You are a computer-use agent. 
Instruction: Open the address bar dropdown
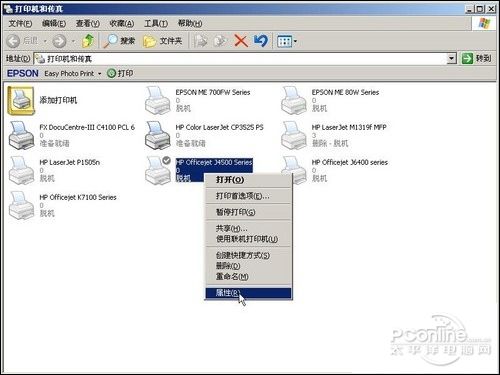point(451,59)
